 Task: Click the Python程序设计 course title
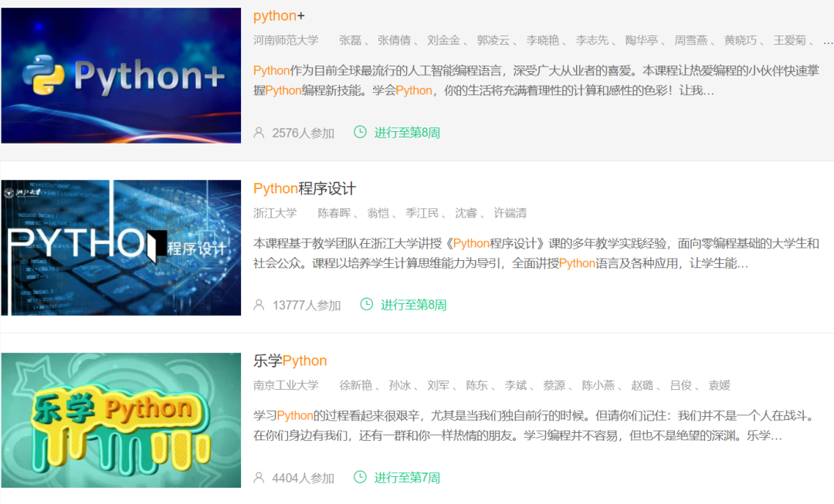(x=304, y=189)
